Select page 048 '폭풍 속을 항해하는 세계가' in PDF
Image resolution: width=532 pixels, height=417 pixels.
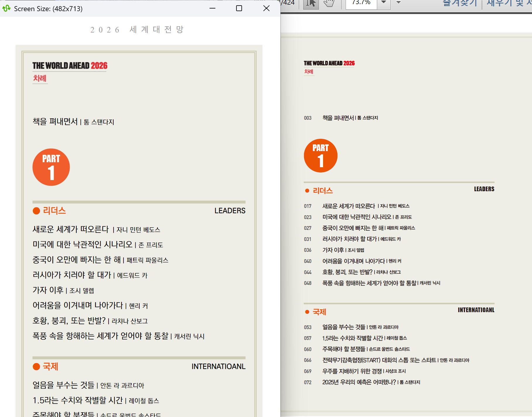pos(372,283)
